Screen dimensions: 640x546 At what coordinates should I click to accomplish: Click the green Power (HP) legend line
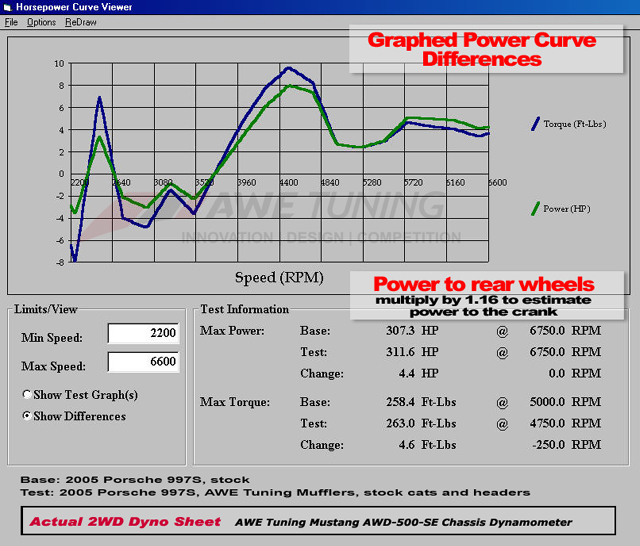535,209
